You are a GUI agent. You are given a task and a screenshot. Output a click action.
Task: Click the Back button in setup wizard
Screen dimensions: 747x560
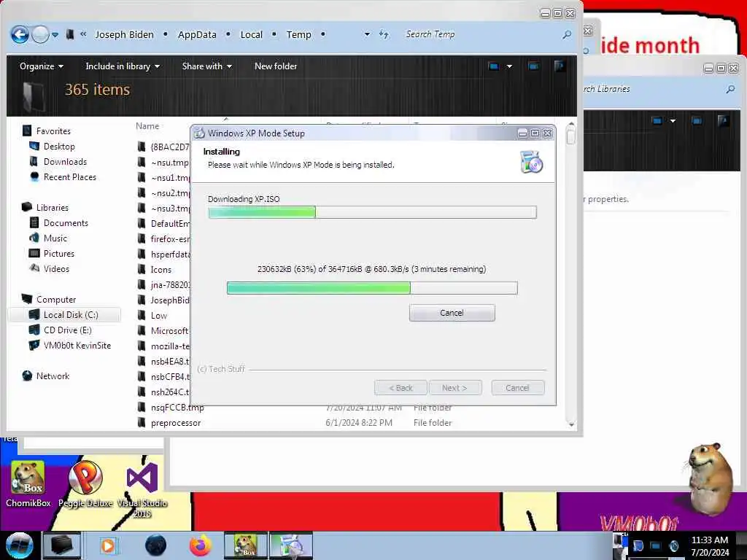[x=400, y=388]
